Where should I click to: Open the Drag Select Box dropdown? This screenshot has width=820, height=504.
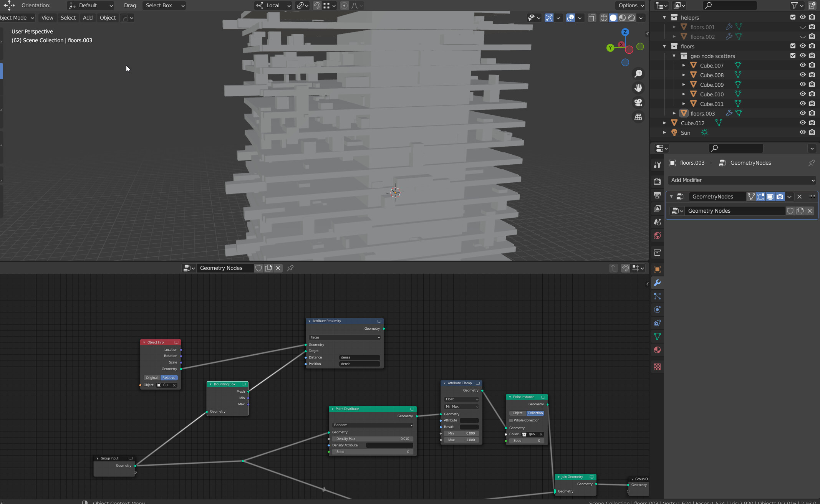164,5
